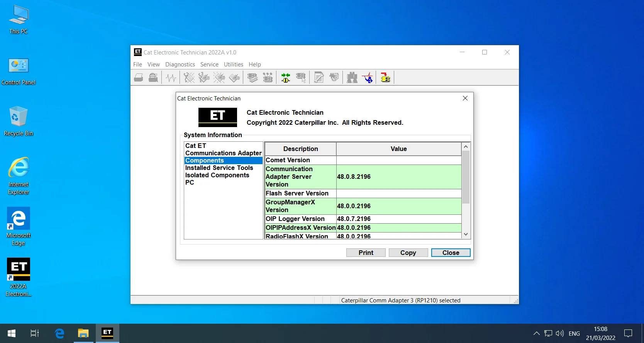Viewport: 644px width, 343px height.
Task: Select Installed Service Tools list entry
Action: coord(219,168)
